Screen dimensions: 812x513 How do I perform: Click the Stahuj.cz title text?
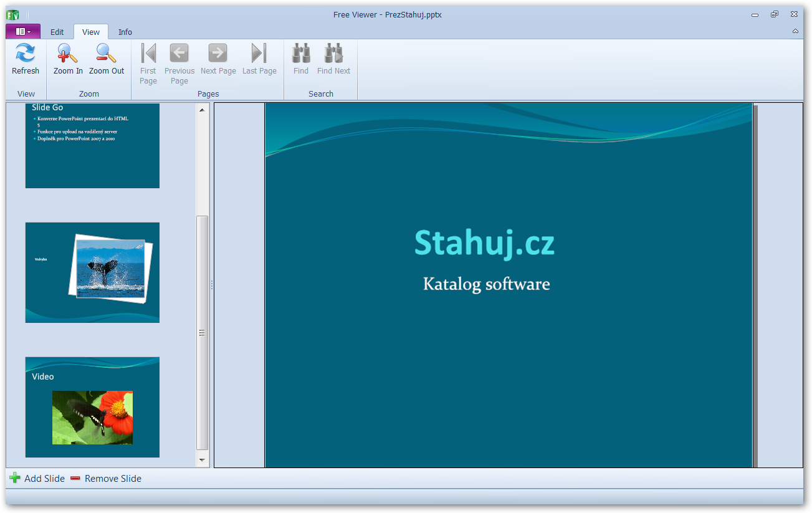pos(484,243)
